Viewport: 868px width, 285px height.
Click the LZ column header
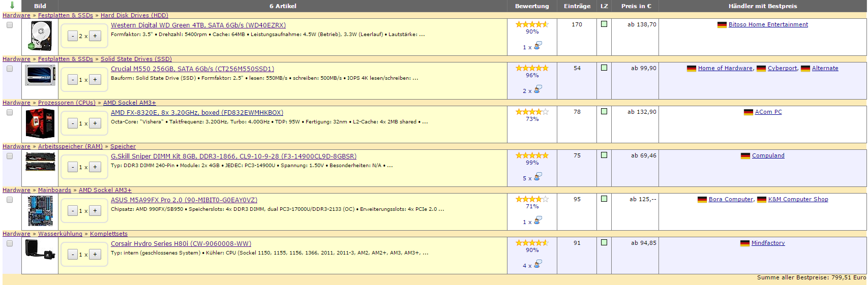click(604, 6)
